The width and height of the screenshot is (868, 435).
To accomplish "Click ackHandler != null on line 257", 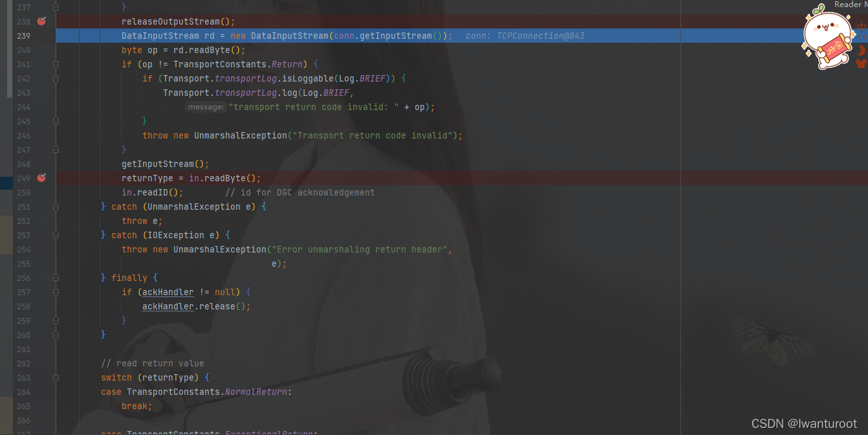I will pyautogui.click(x=189, y=292).
